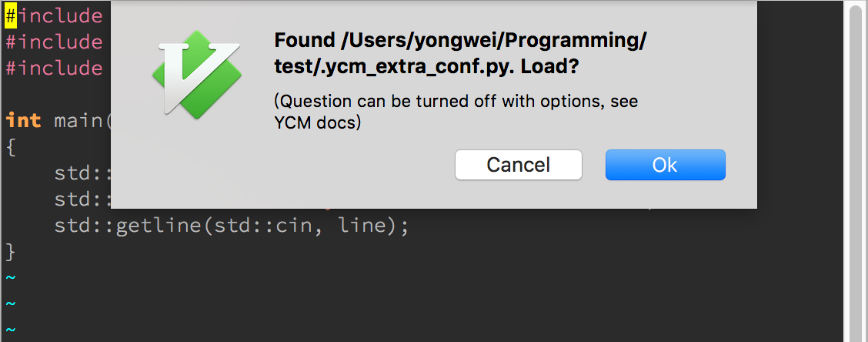The width and height of the screenshot is (868, 342).
Task: Click the bold .ycm_extra_conf.py prompt text
Action: (459, 53)
